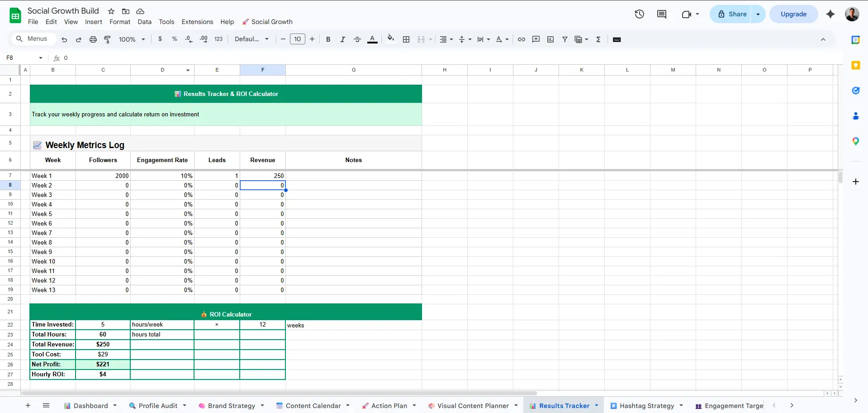Image resolution: width=868 pixels, height=413 pixels.
Task: Click the Upgrade button
Action: 793,14
